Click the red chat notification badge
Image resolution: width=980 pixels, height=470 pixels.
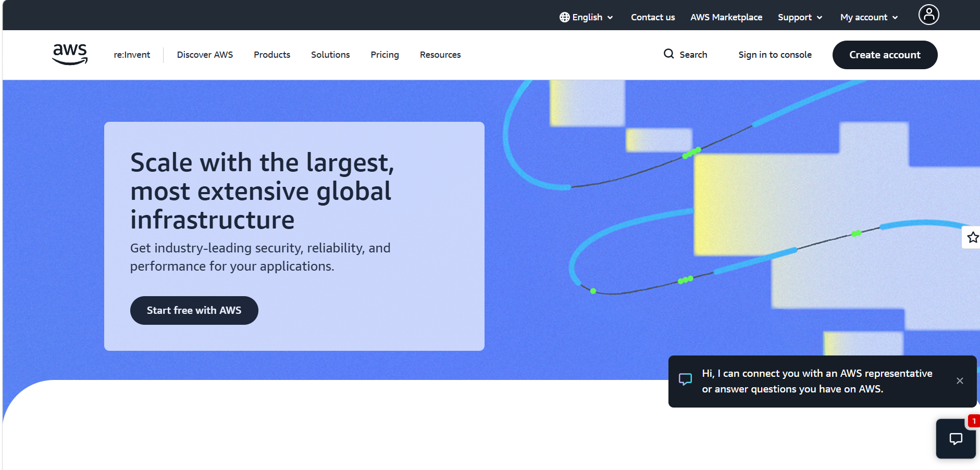(973, 421)
